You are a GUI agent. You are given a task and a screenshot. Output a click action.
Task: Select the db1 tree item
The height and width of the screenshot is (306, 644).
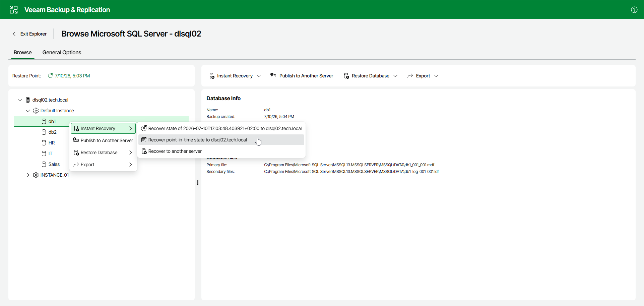[x=102, y=121]
